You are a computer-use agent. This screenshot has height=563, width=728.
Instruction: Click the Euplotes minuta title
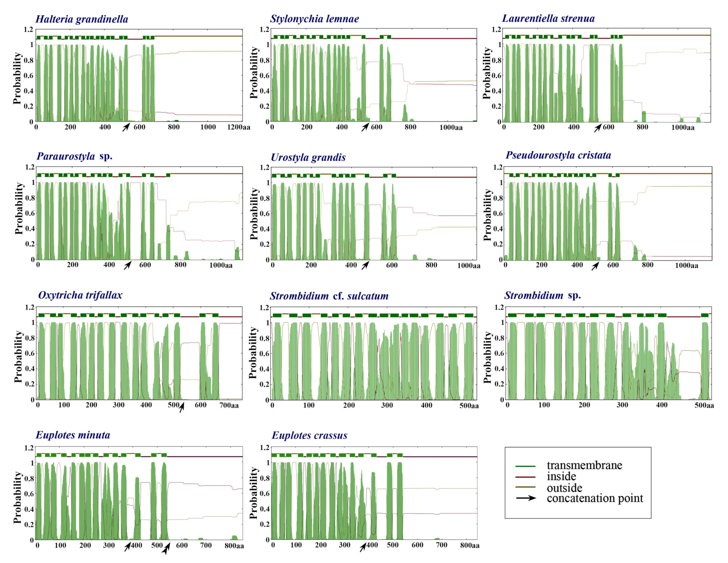click(73, 435)
